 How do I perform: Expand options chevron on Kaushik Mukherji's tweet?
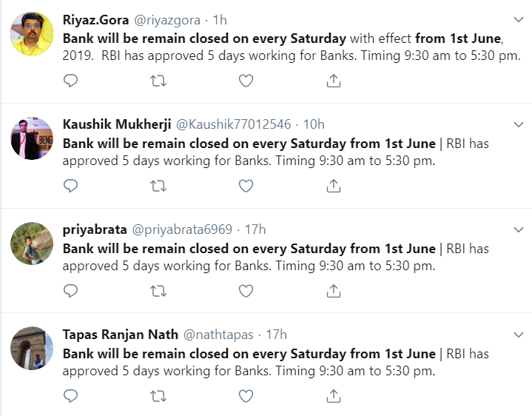[519, 124]
